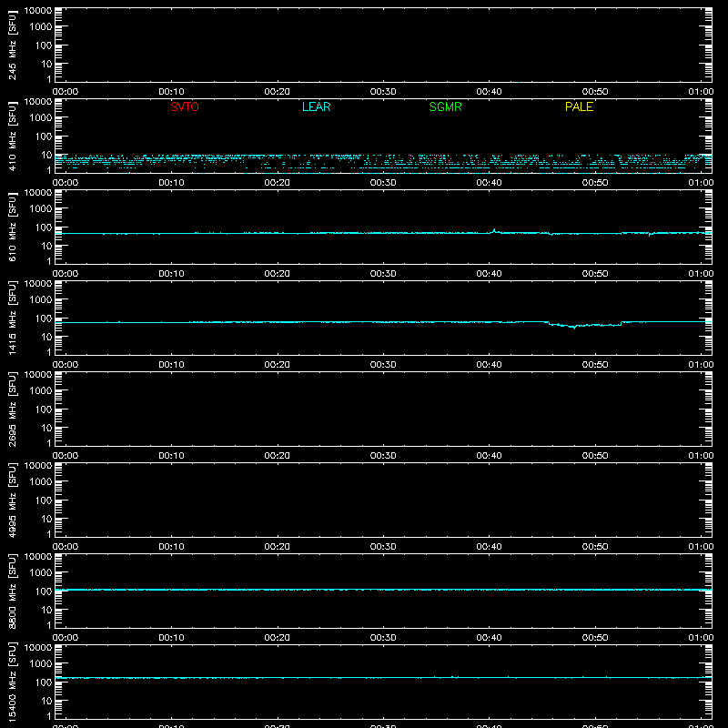728x728 pixels.
Task: Click the 100 y-tick of the 4995 MHz panel
Action: point(44,500)
